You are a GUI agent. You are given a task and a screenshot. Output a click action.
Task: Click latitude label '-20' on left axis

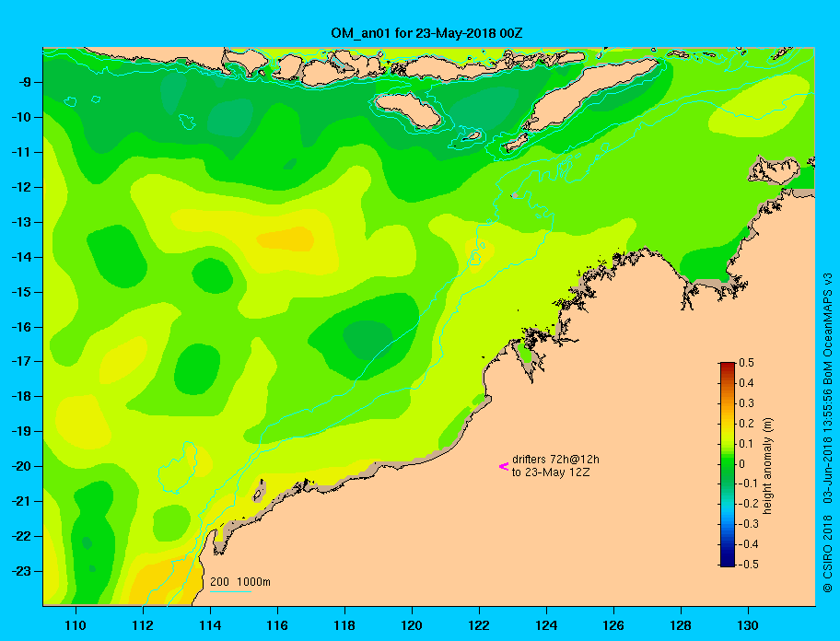click(20, 466)
